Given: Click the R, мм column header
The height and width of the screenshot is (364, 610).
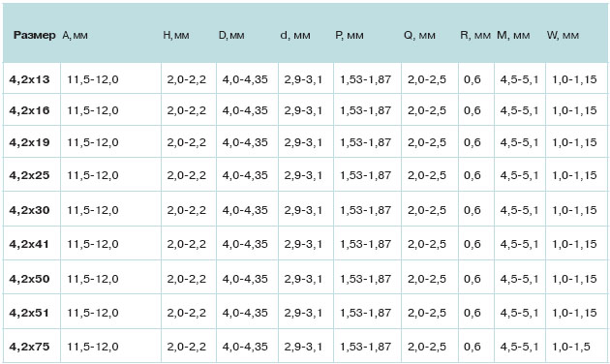Looking at the screenshot, I should 475,36.
